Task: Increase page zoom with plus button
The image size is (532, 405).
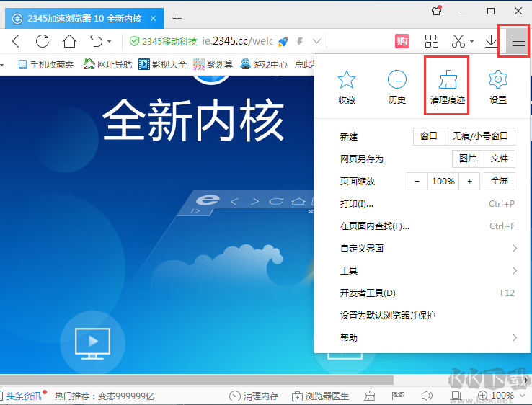Action: pyautogui.click(x=469, y=181)
